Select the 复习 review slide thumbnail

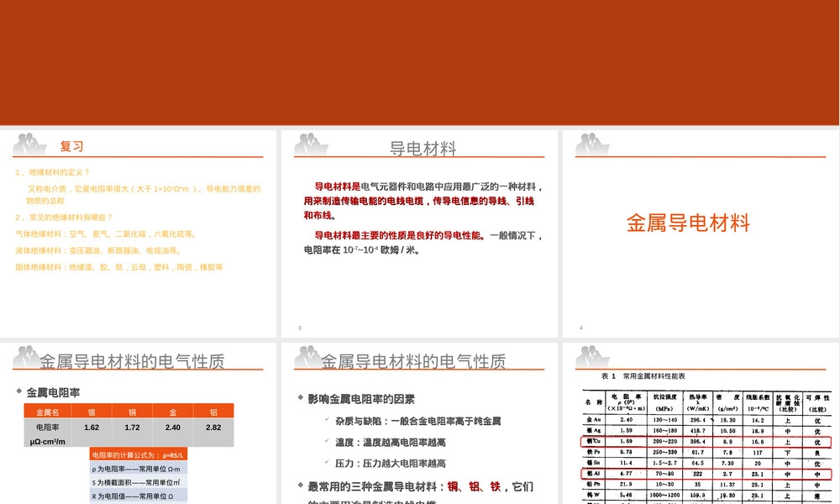(138, 234)
